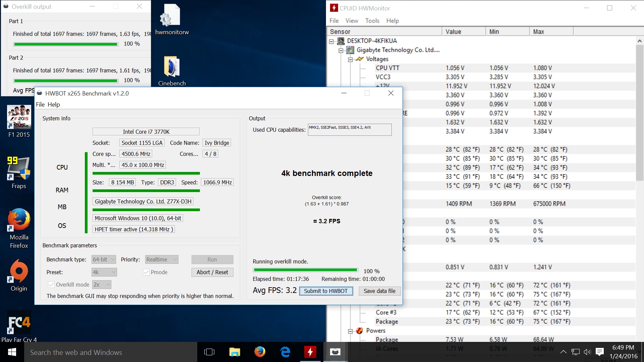Open the HWMonitor File menu
The width and height of the screenshot is (644, 362).
(334, 21)
